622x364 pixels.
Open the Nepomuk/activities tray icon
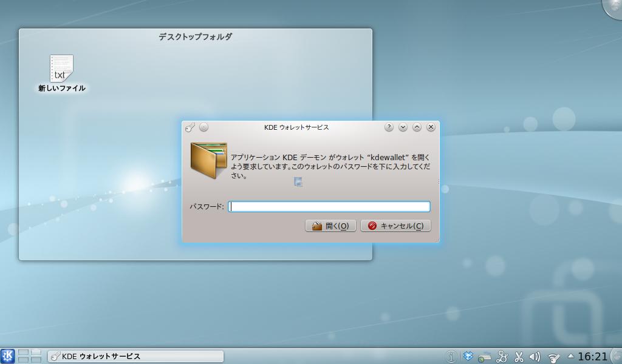point(502,357)
